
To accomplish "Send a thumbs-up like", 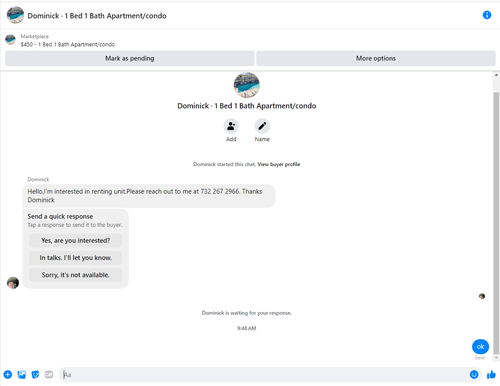I will (x=491, y=375).
